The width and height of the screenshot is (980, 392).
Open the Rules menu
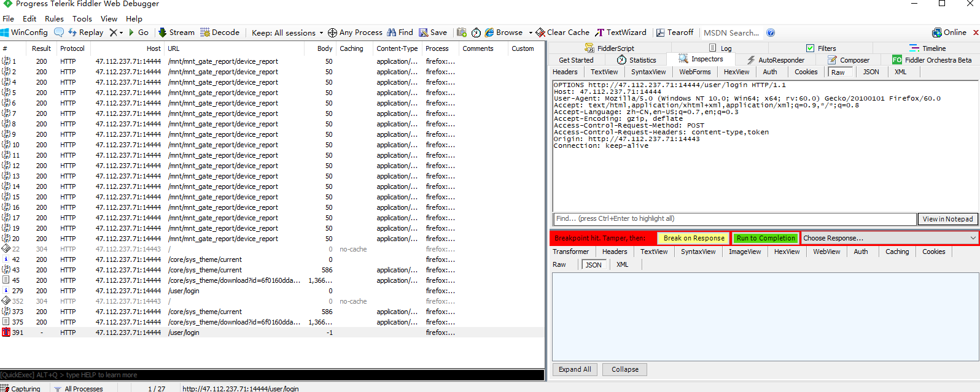click(x=54, y=18)
